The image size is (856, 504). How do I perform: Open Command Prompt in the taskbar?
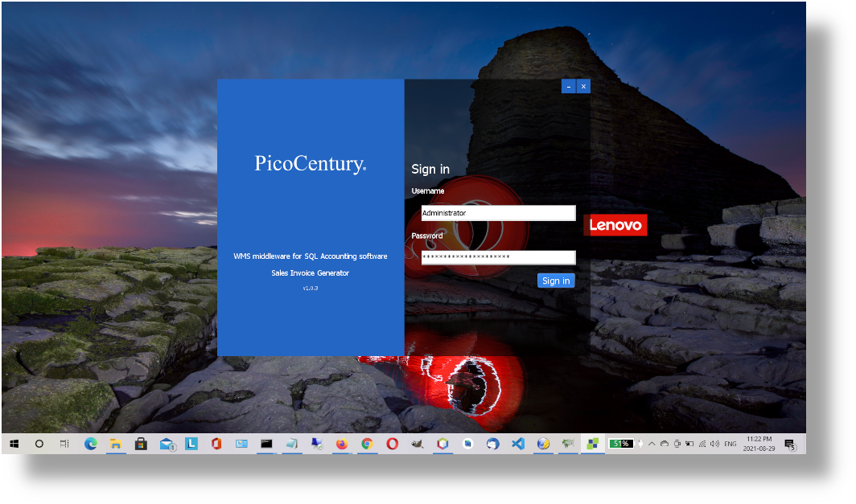[266, 444]
